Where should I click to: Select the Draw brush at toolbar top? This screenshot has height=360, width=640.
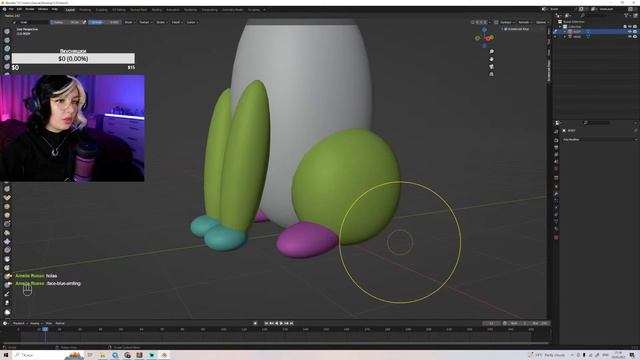(7, 31)
